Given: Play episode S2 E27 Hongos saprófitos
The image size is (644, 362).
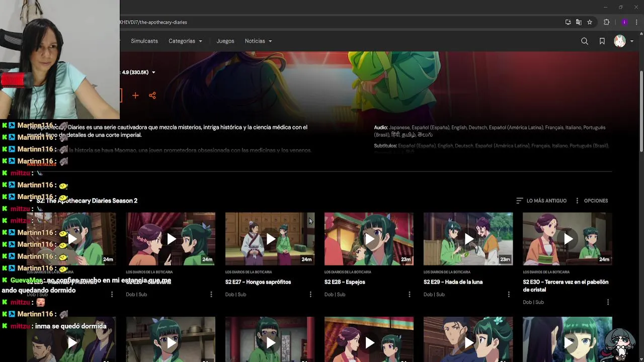Looking at the screenshot, I should point(271,239).
